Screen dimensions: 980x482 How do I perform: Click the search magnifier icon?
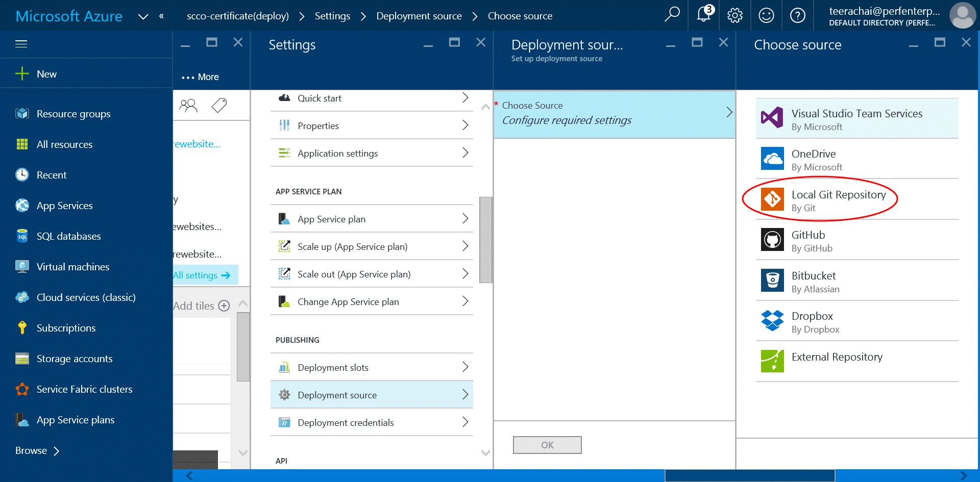point(672,14)
